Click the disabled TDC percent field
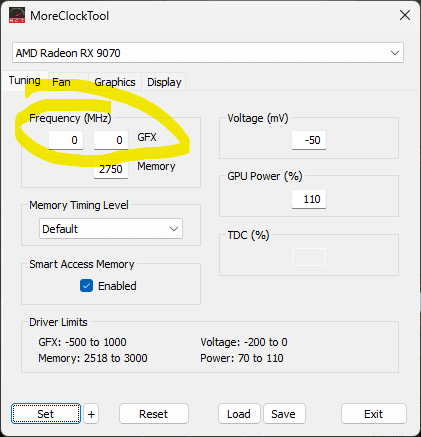 click(x=309, y=257)
